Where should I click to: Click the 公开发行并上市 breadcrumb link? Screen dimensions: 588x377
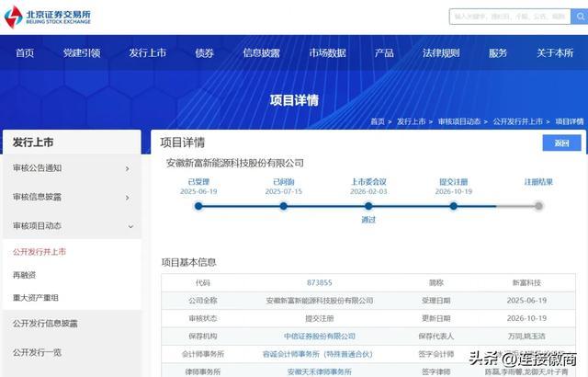coord(518,121)
